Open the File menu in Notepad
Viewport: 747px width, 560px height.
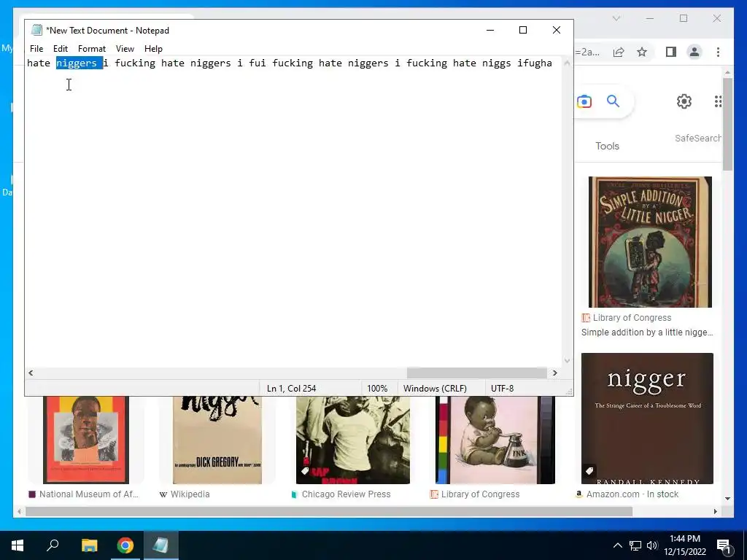[36, 49]
